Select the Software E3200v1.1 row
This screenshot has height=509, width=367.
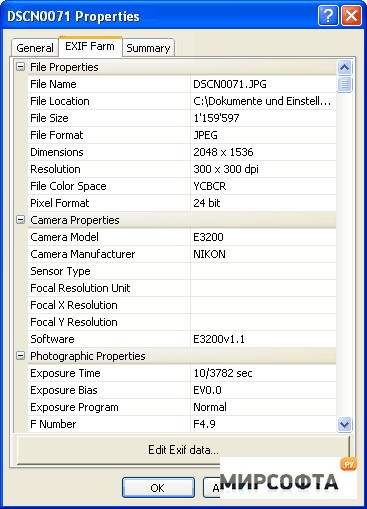click(x=182, y=339)
